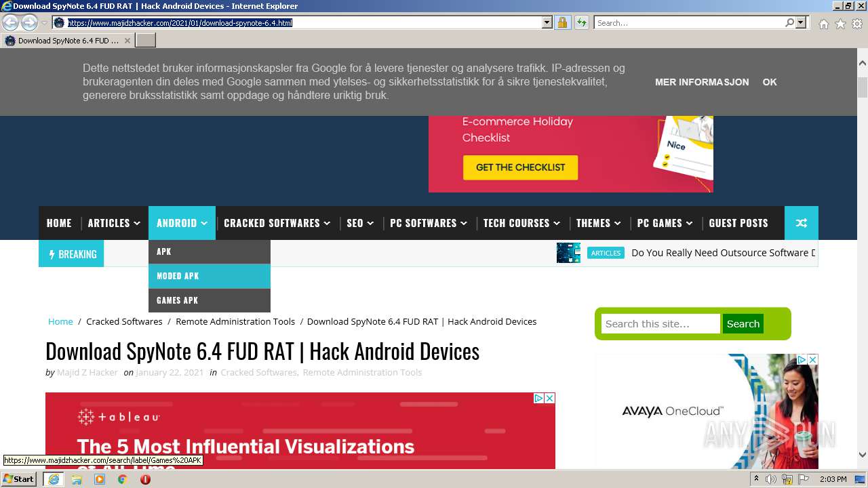The height and width of the screenshot is (488, 868).
Task: Click GET THE CHECKLIST ad button
Action: (x=520, y=167)
